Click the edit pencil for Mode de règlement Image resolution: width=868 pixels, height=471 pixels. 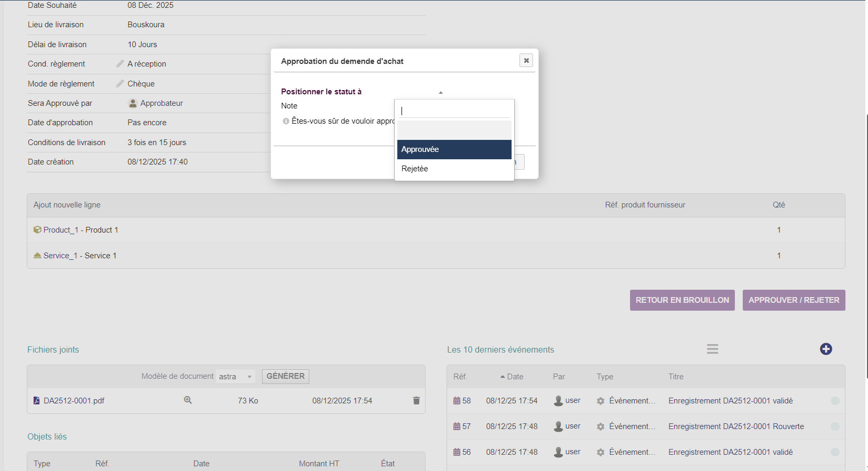pos(120,84)
